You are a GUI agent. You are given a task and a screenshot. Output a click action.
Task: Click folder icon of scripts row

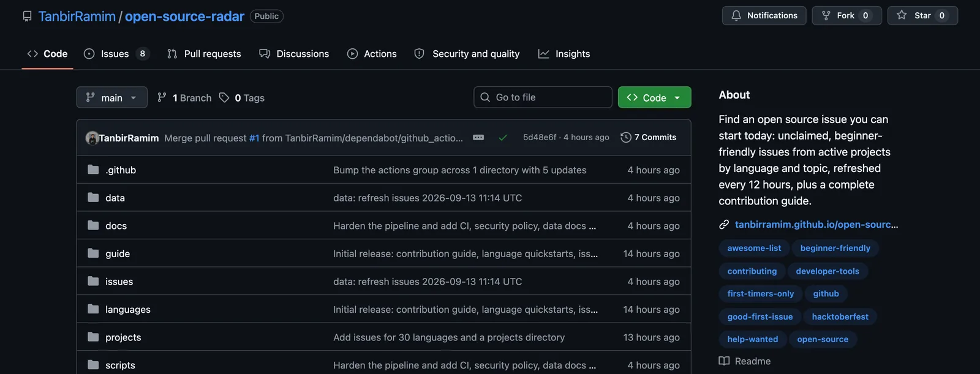tap(93, 365)
